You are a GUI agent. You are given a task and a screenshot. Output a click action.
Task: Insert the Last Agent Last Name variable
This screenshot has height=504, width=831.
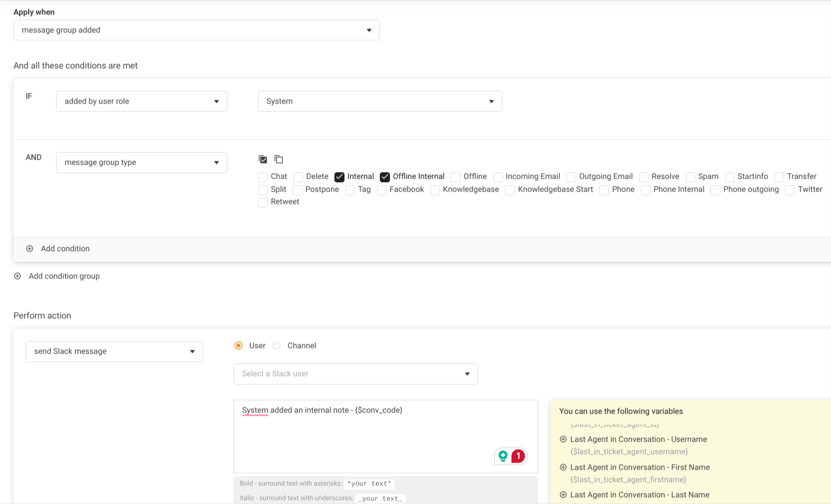563,494
